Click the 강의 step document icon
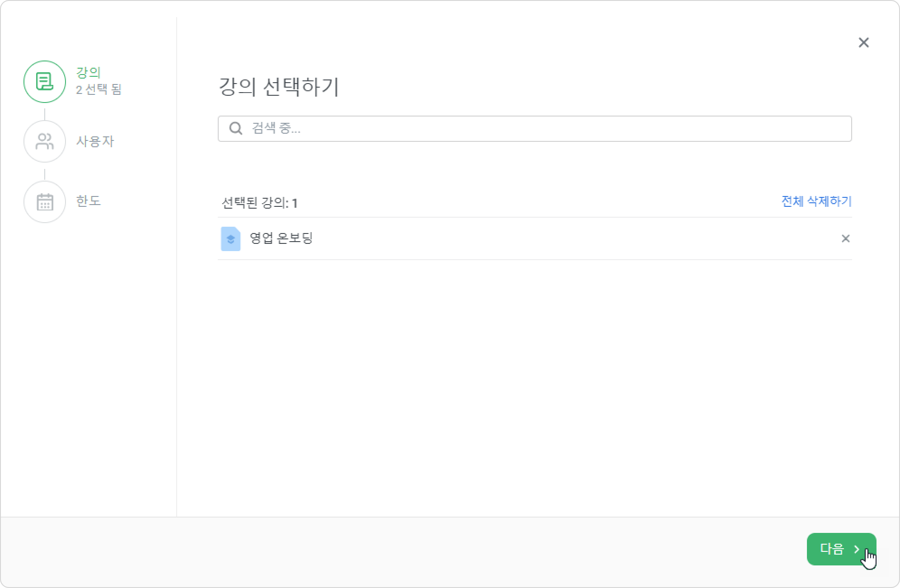 click(x=45, y=82)
